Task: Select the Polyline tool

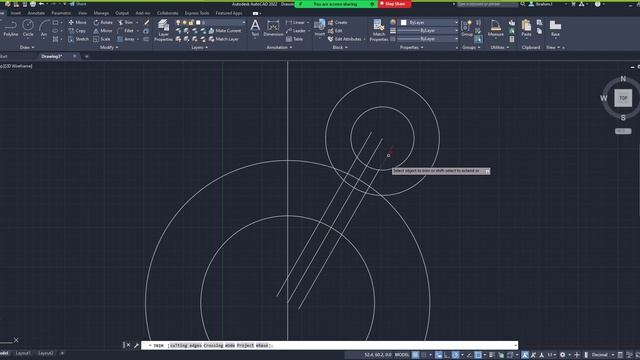Action: (10, 28)
